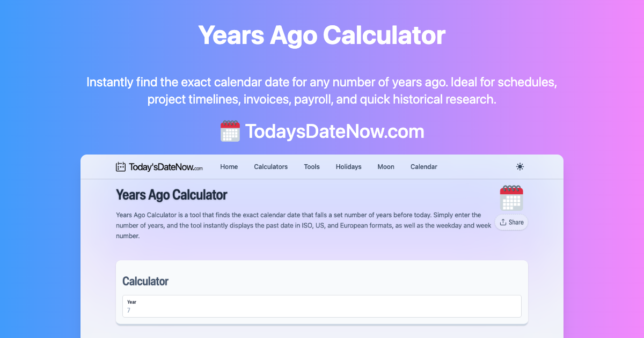Screen dimensions: 644x338
Task: Click the large TodaysDateNow.com banner text
Action: point(334,131)
